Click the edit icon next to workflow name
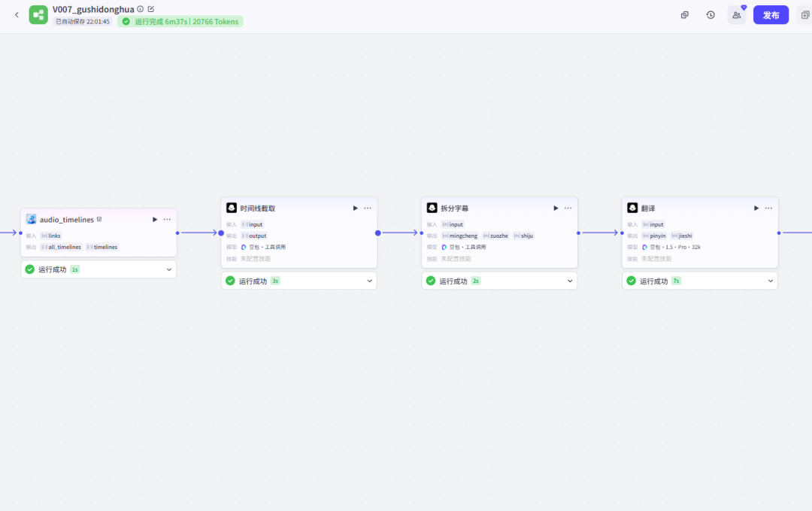 [x=151, y=9]
